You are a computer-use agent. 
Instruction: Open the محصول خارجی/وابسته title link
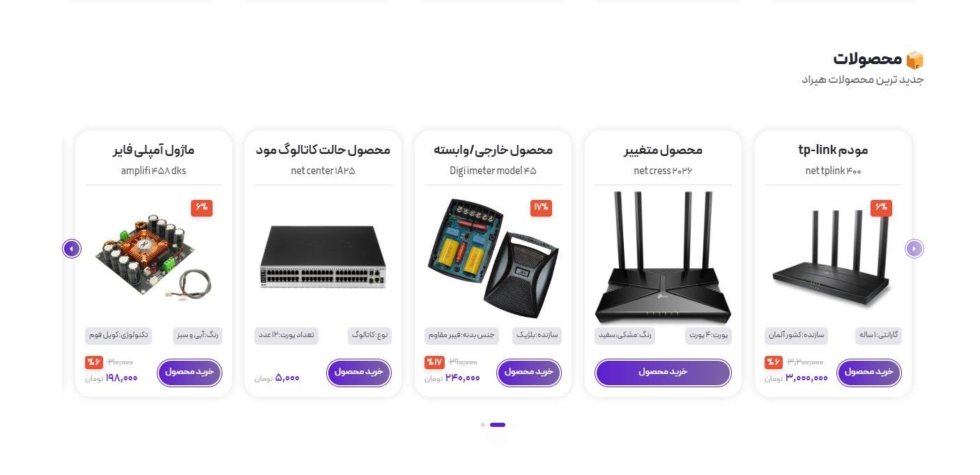point(493,150)
